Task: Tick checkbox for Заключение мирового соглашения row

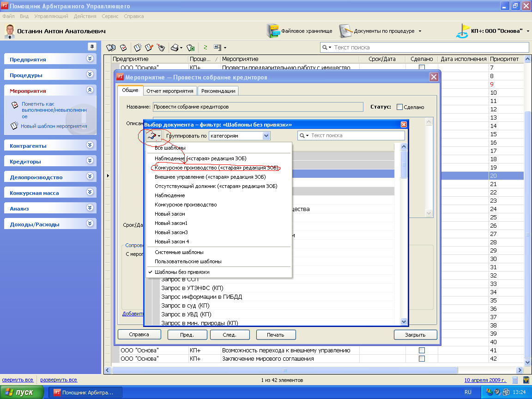Action: click(422, 359)
